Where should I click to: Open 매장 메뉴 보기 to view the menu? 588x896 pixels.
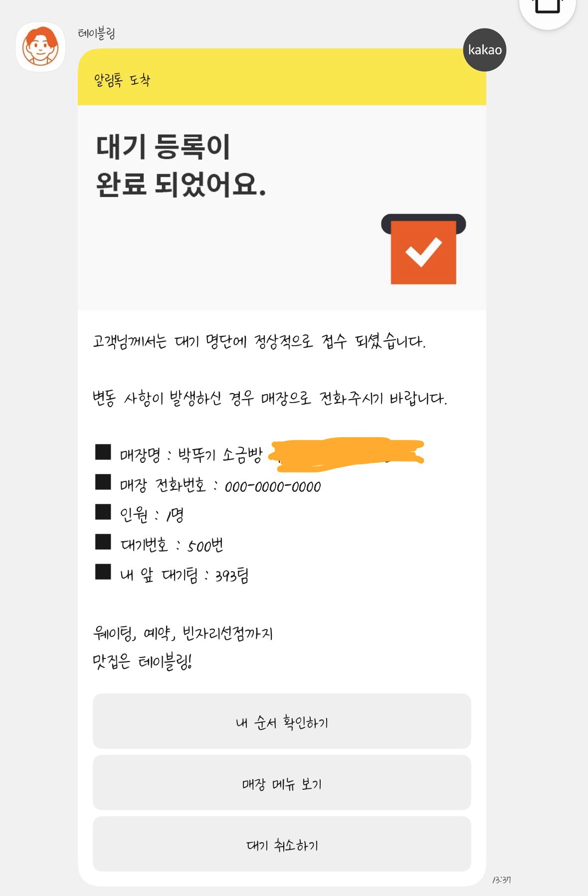click(x=282, y=783)
